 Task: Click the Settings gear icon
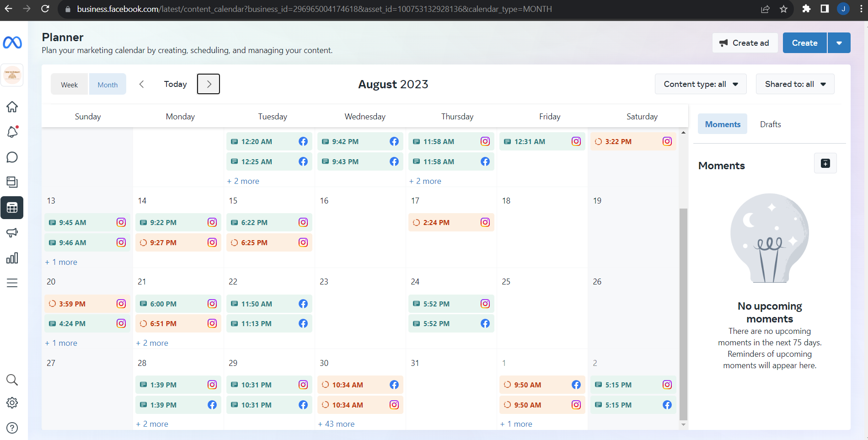coord(12,402)
